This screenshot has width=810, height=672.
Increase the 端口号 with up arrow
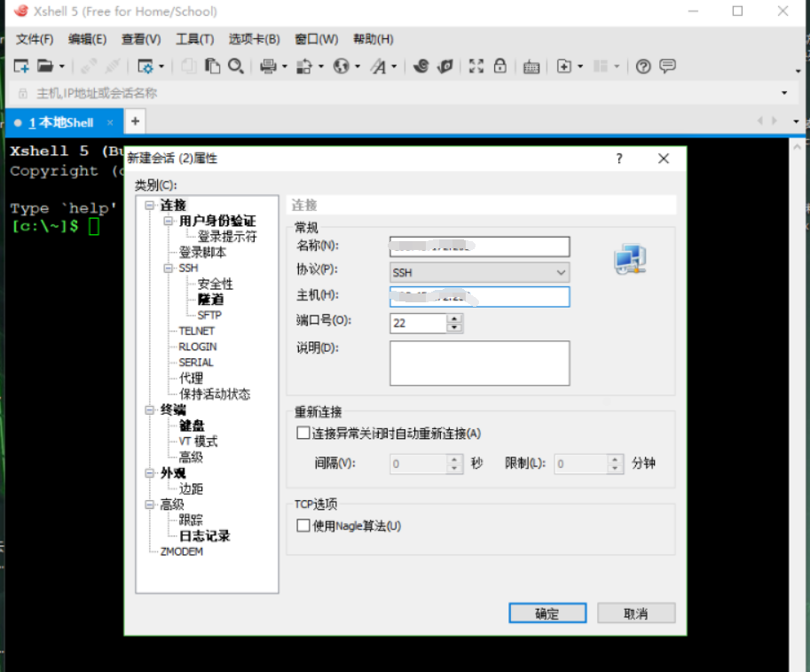pyautogui.click(x=454, y=318)
